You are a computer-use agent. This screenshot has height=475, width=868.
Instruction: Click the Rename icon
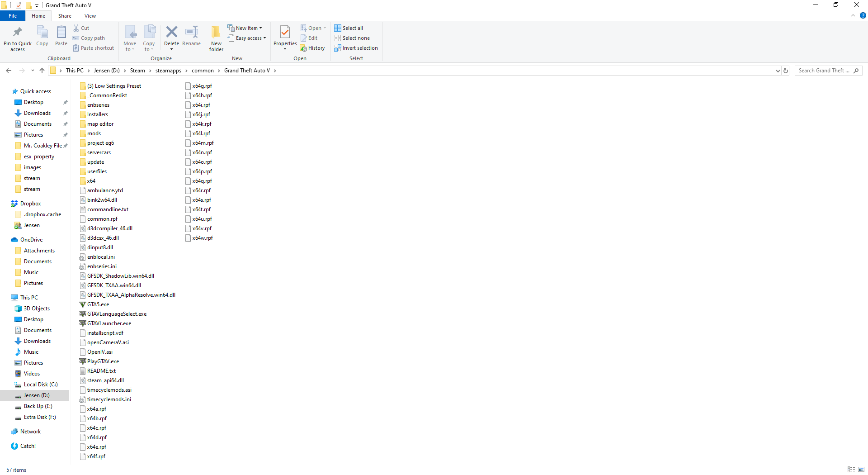click(x=192, y=32)
